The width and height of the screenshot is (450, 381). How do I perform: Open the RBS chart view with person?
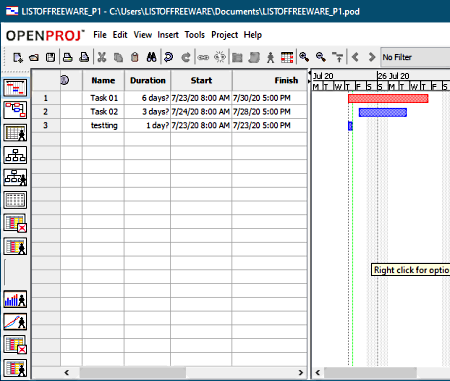(x=15, y=177)
